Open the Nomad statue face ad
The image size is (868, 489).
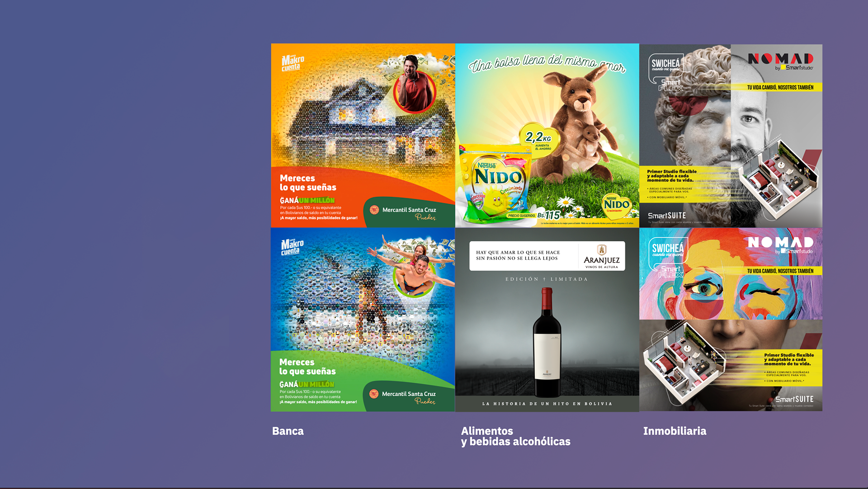click(x=731, y=135)
